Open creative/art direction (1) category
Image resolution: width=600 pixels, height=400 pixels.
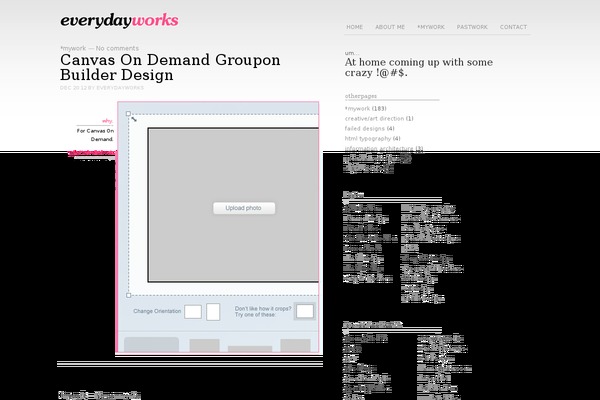coord(379,119)
